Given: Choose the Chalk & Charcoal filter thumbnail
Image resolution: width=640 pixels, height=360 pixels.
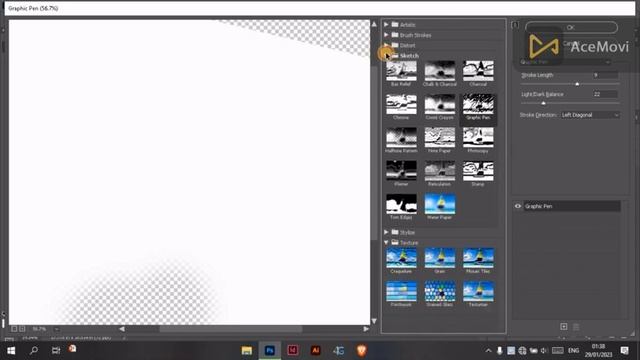Looking at the screenshot, I should coord(440,71).
